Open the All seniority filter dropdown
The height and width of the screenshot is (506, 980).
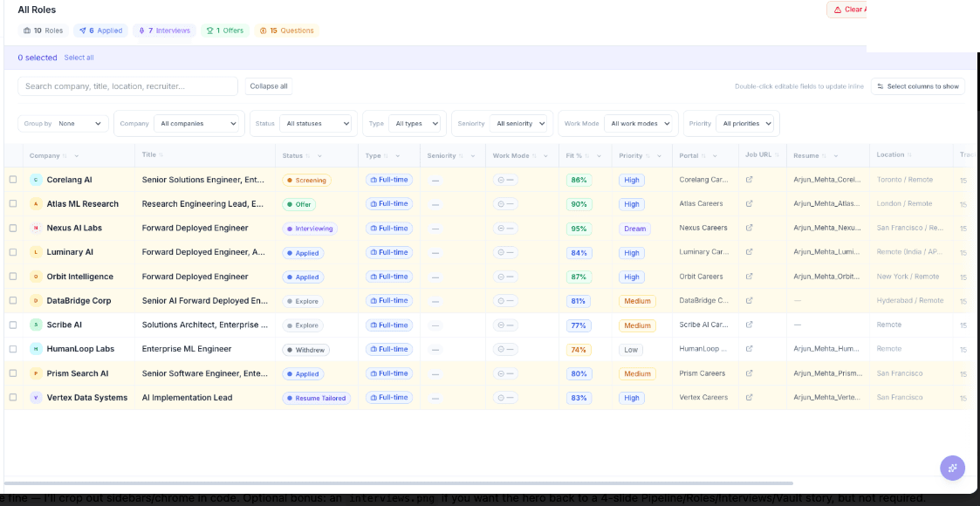518,124
